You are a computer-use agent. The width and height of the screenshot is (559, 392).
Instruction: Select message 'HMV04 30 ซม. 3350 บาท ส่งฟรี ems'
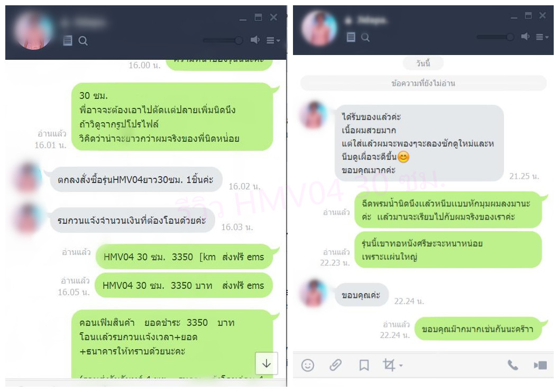click(x=183, y=285)
